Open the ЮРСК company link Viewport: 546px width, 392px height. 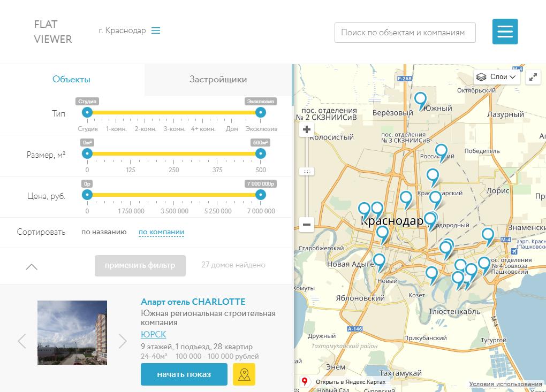click(153, 334)
